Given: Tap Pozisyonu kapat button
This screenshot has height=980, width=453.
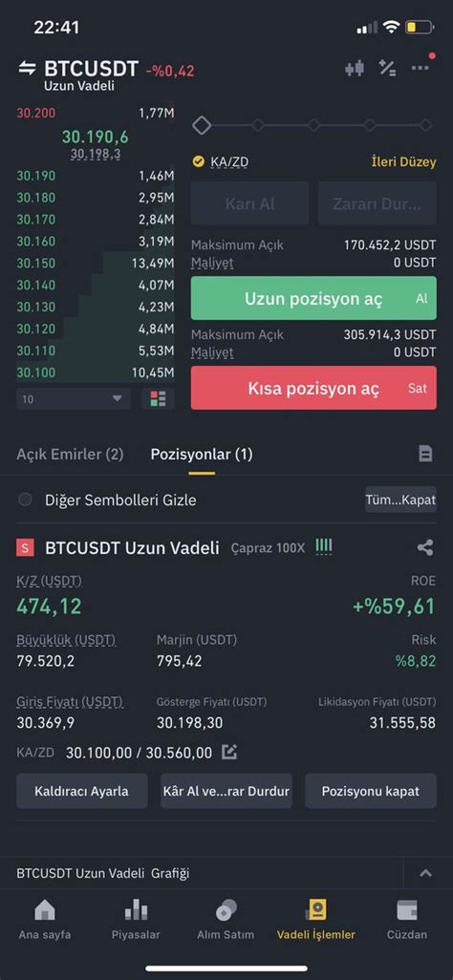Looking at the screenshot, I should click(x=371, y=791).
